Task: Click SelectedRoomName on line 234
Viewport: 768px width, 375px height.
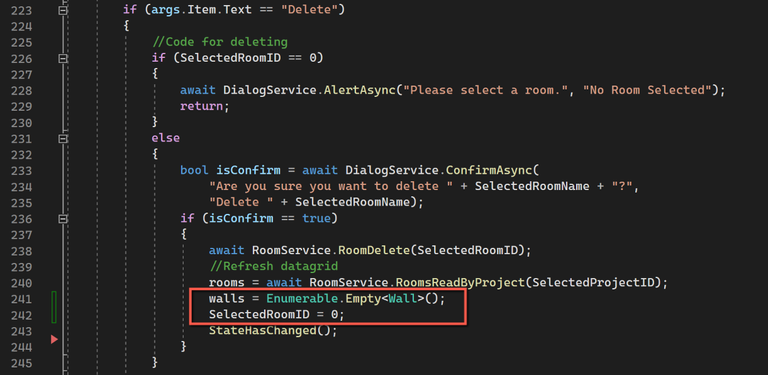Action: (x=532, y=187)
